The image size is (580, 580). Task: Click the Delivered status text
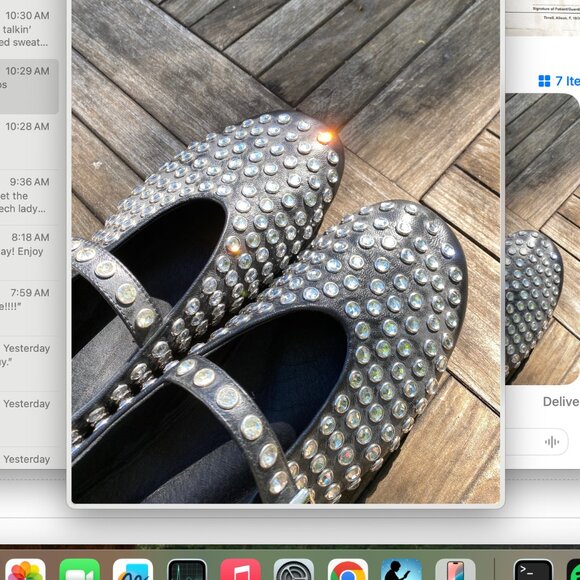(561, 402)
